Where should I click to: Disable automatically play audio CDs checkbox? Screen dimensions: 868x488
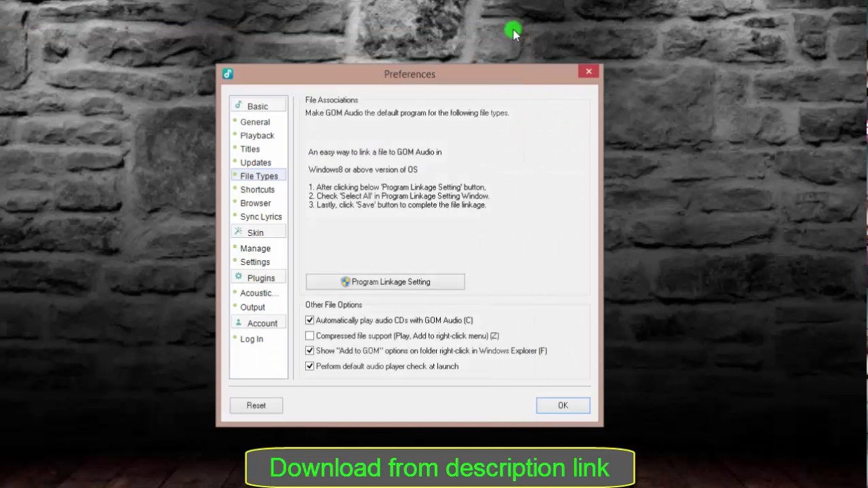[x=310, y=320]
